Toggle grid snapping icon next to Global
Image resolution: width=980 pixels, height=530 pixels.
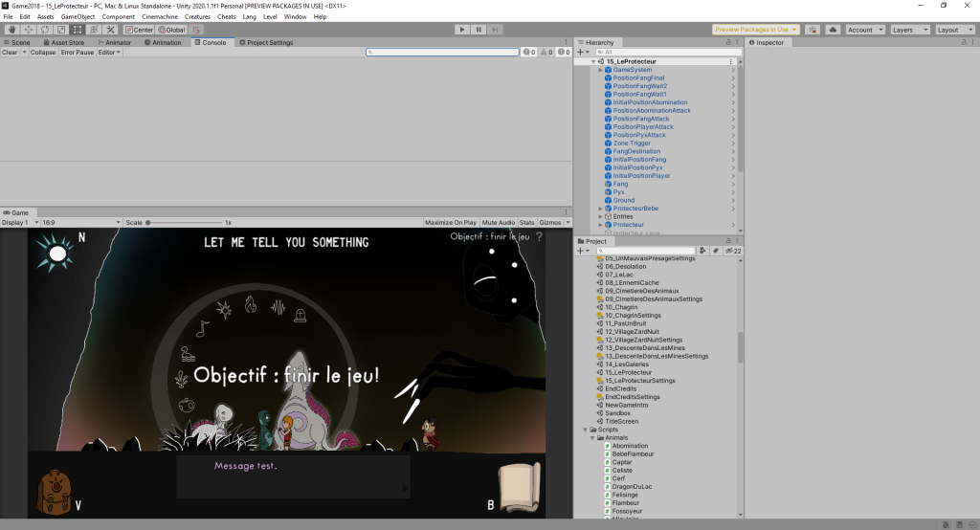coord(195,30)
